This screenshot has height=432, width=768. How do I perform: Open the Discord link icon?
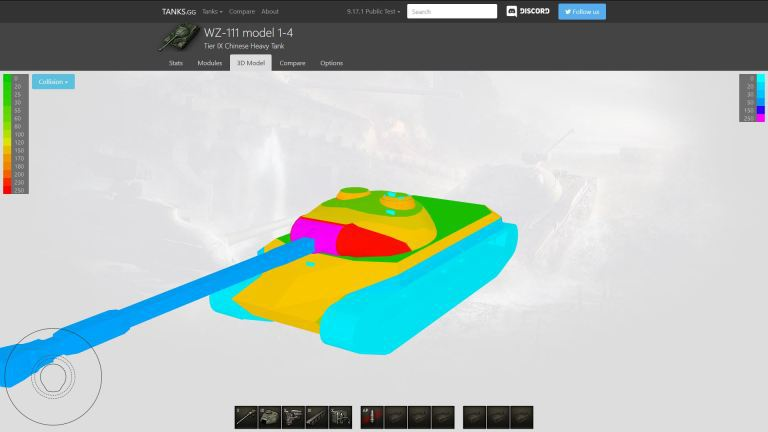pos(528,12)
